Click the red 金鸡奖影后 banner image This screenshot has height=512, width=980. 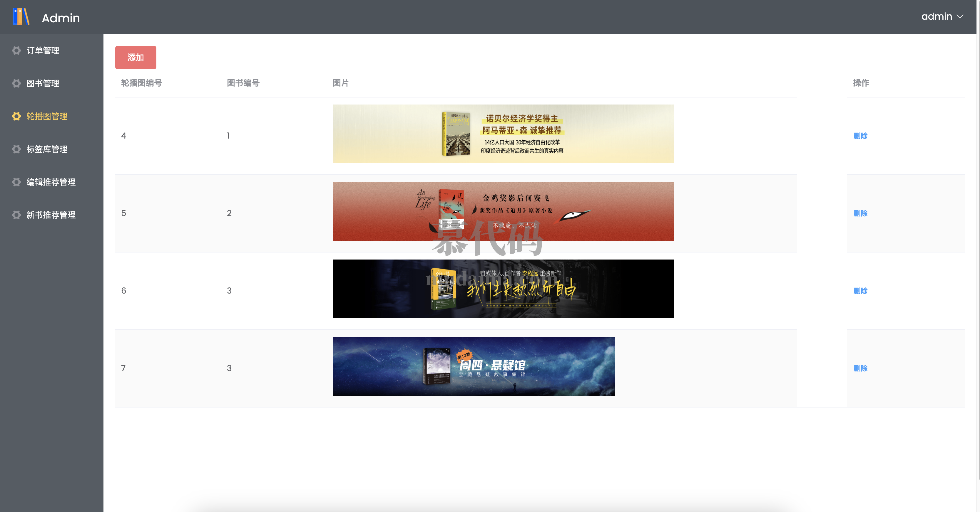pyautogui.click(x=503, y=211)
